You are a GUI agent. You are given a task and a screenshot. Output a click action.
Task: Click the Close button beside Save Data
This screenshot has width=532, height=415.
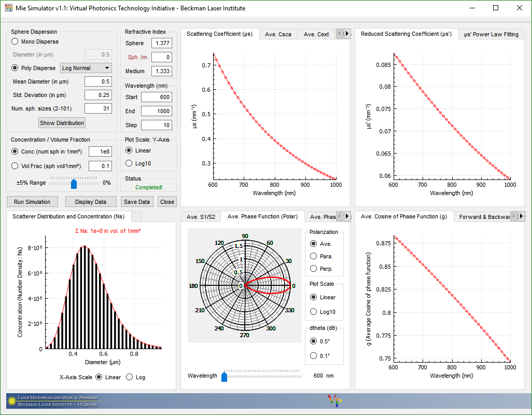[167, 202]
